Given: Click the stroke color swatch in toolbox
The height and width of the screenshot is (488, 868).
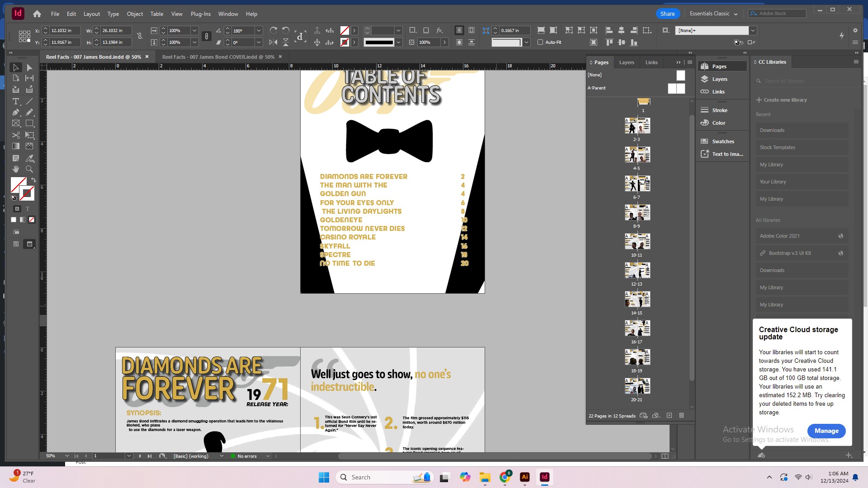Looking at the screenshot, I should pyautogui.click(x=28, y=193).
